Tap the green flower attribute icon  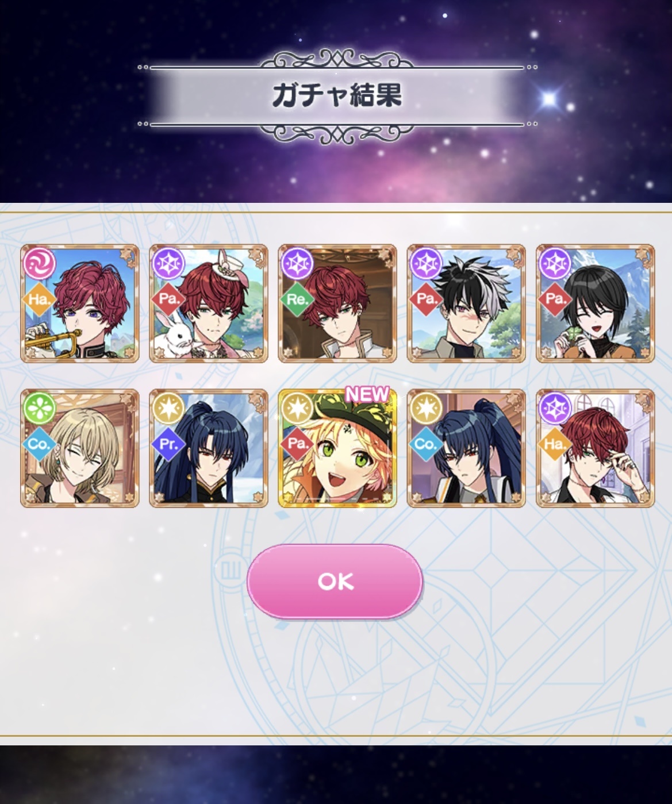point(40,409)
